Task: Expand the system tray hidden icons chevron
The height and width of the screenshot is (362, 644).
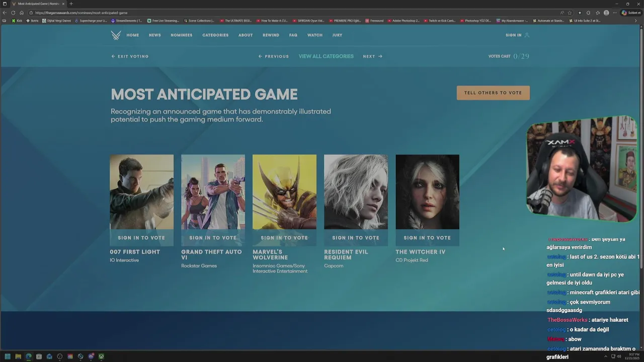Action: (x=606, y=356)
